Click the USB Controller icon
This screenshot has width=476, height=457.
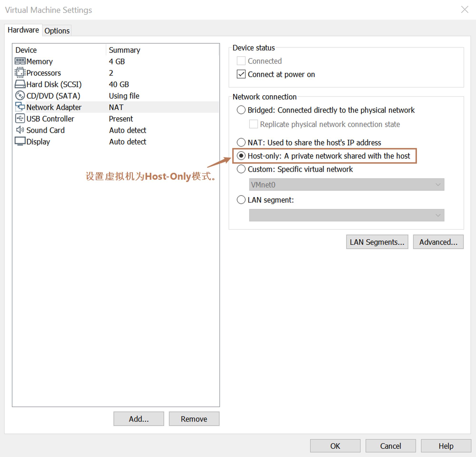coord(20,119)
